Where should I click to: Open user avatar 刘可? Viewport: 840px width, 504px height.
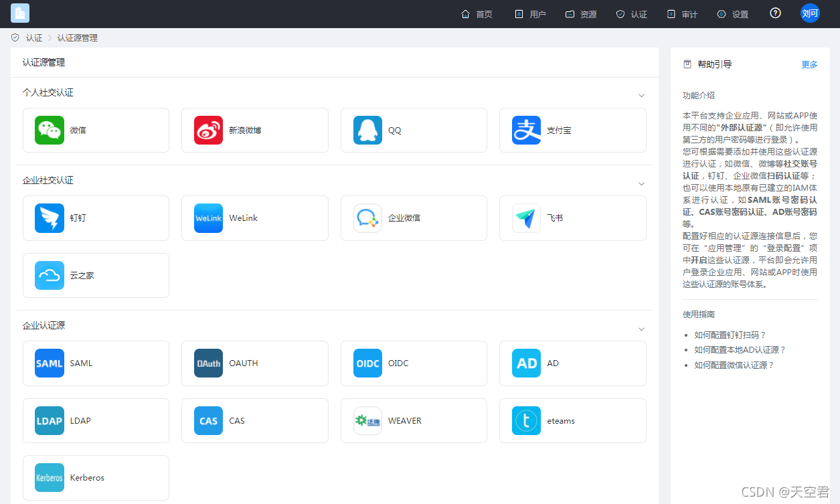(810, 13)
